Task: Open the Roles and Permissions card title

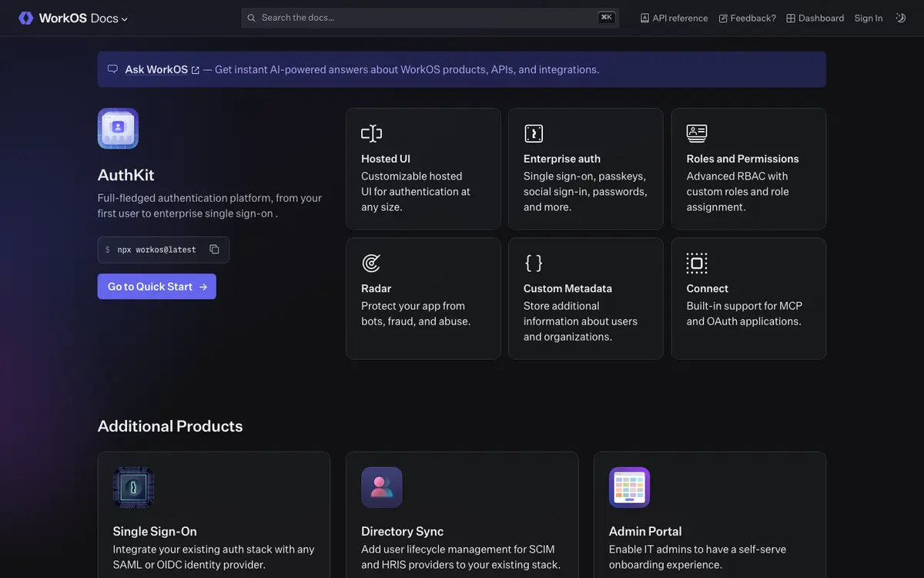Action: click(743, 159)
